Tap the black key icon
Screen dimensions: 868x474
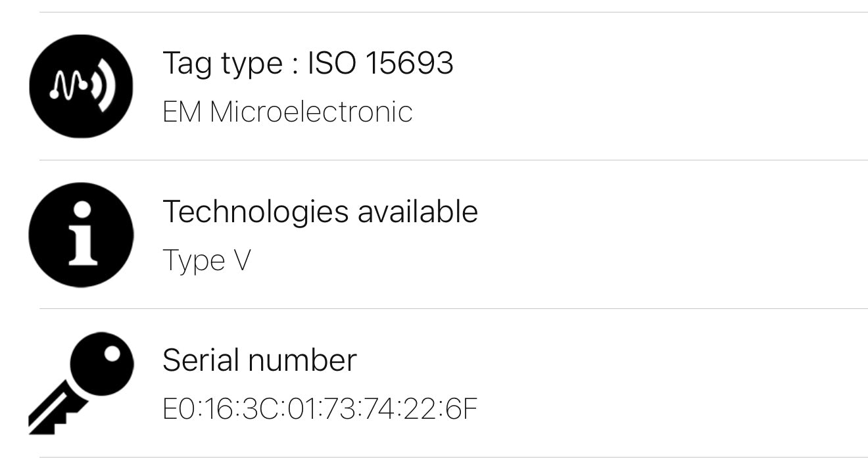81,383
